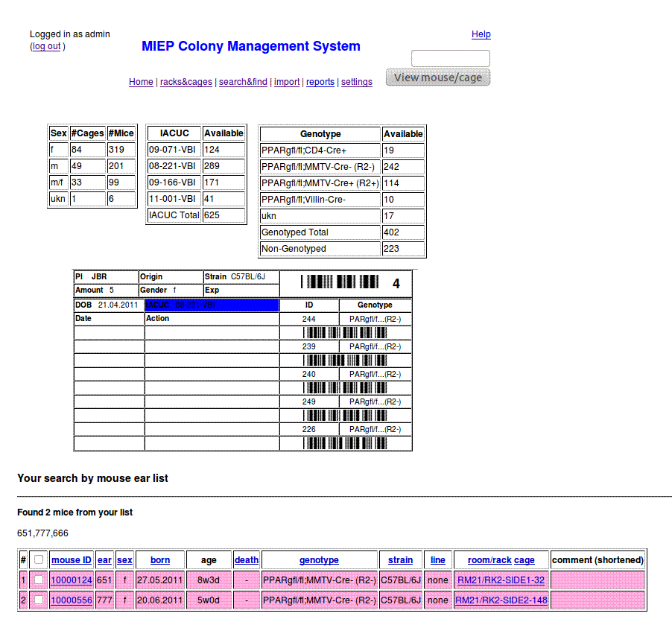Screen dimensions: 672x622
Task: Click the barcode below mouse ID 239
Action: tap(345, 361)
